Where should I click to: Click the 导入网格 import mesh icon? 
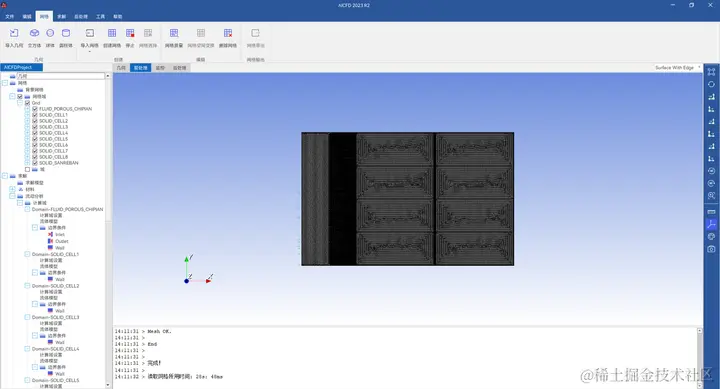(90, 34)
